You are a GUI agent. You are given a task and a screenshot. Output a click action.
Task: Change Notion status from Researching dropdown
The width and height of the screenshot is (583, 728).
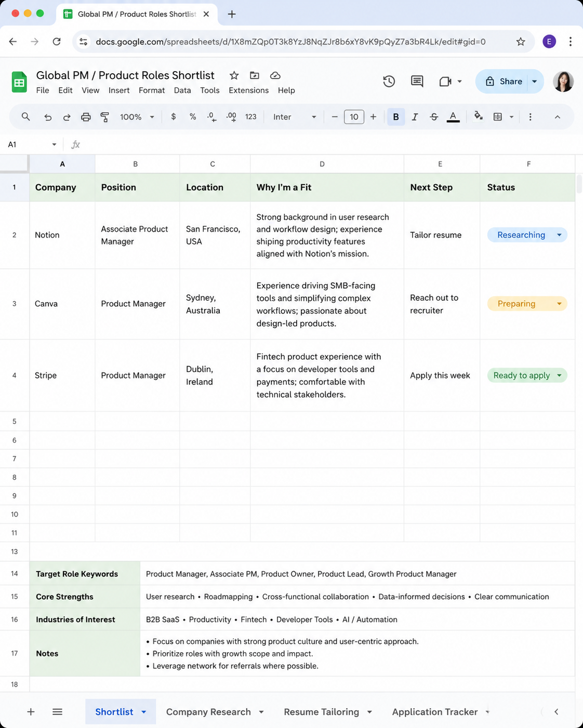point(527,235)
